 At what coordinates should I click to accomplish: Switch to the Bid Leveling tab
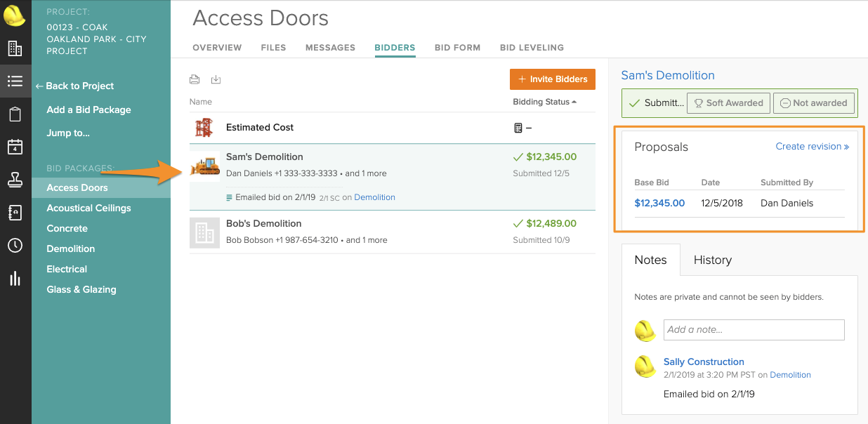tap(532, 48)
